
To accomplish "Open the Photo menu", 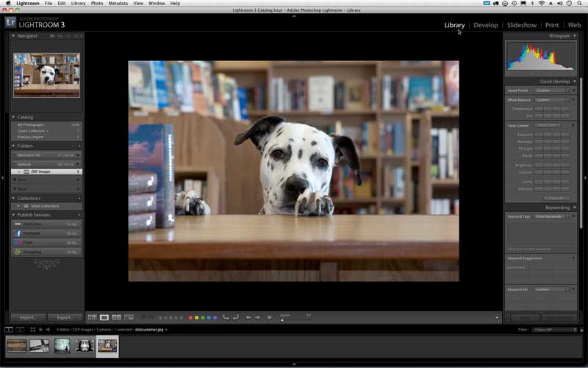I will (96, 4).
